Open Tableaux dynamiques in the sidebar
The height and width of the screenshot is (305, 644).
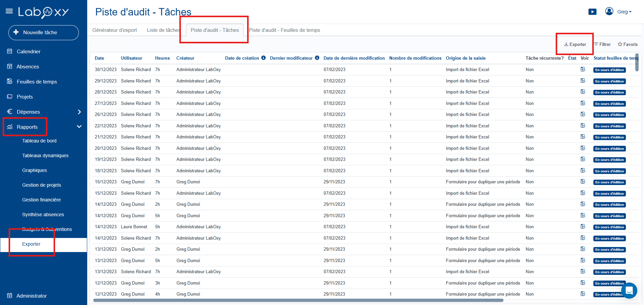click(45, 156)
